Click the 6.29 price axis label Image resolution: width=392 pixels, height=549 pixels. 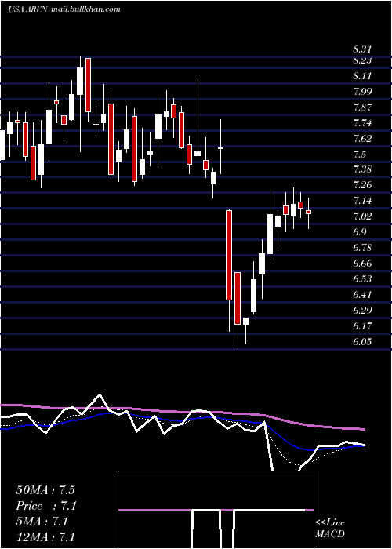tap(362, 311)
